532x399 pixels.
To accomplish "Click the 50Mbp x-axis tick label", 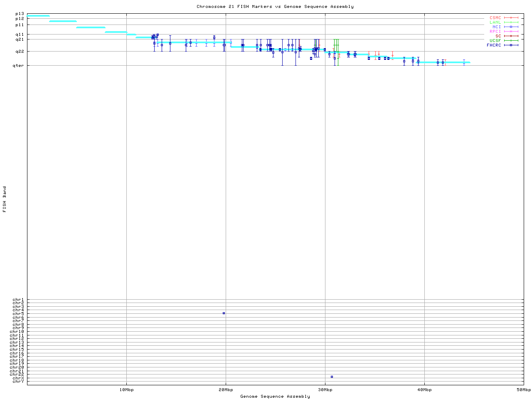I will [x=523, y=390].
